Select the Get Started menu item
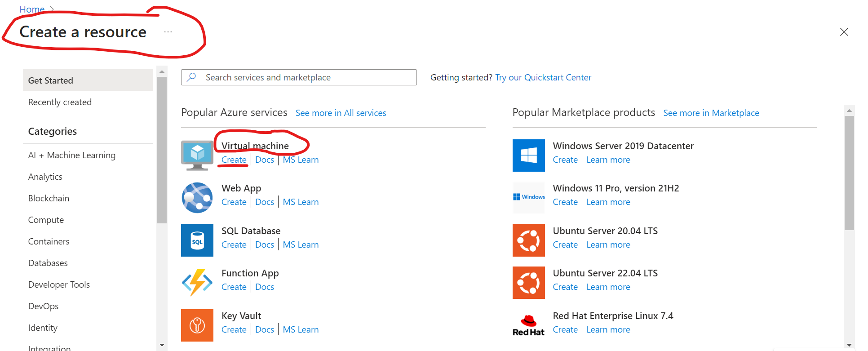The height and width of the screenshot is (351, 868). coord(88,80)
